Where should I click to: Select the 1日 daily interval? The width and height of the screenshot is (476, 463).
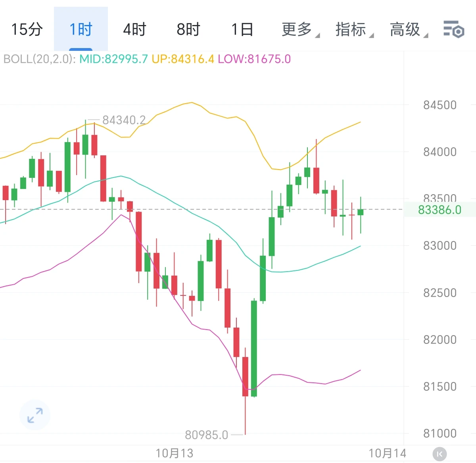(x=242, y=29)
